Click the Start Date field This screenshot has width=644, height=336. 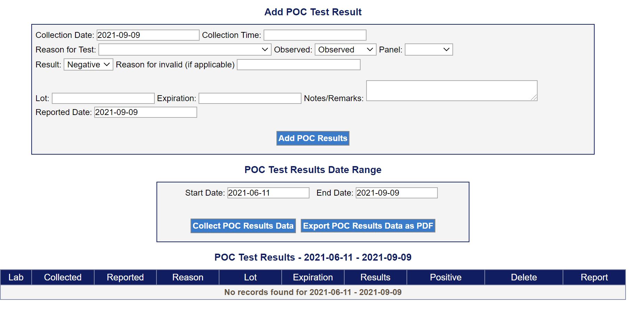point(268,193)
